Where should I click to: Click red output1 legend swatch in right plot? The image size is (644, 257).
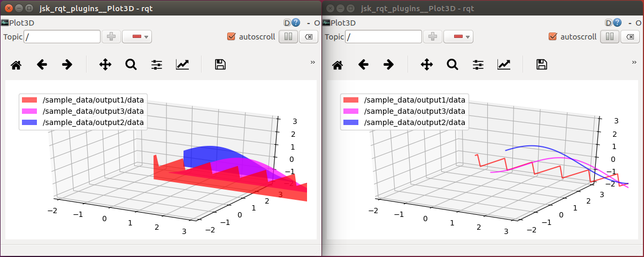click(350, 100)
